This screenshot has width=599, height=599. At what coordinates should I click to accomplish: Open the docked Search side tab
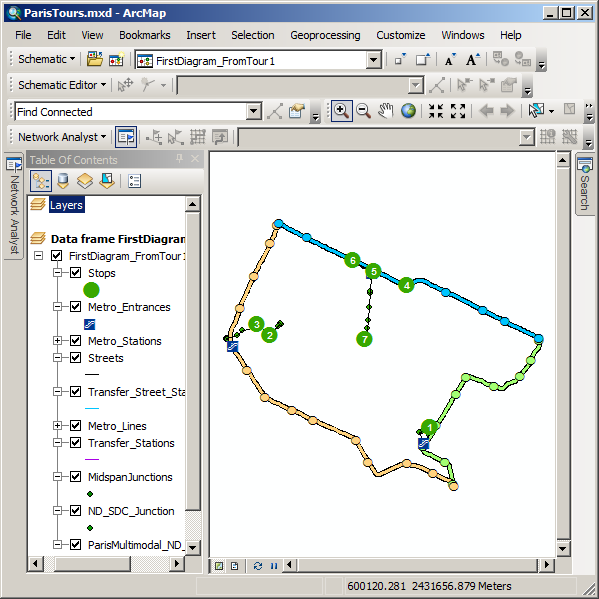pyautogui.click(x=585, y=185)
